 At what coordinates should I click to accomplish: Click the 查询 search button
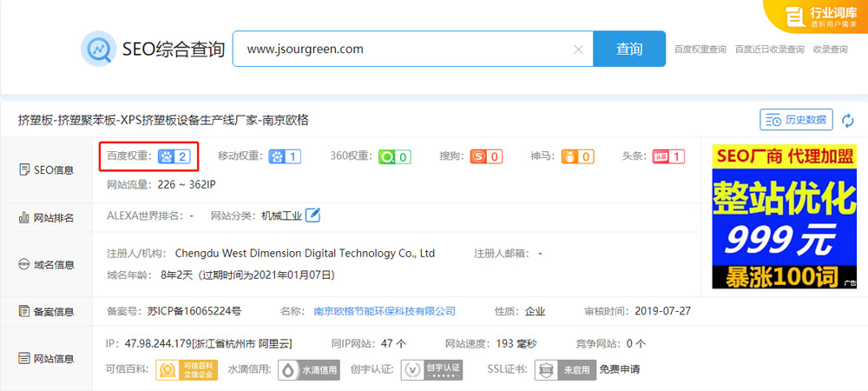[629, 49]
